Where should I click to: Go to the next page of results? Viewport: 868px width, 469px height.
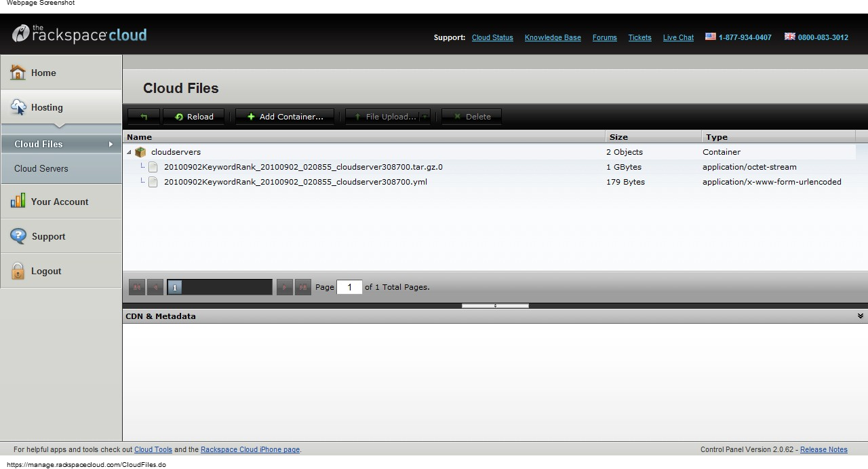click(x=285, y=287)
